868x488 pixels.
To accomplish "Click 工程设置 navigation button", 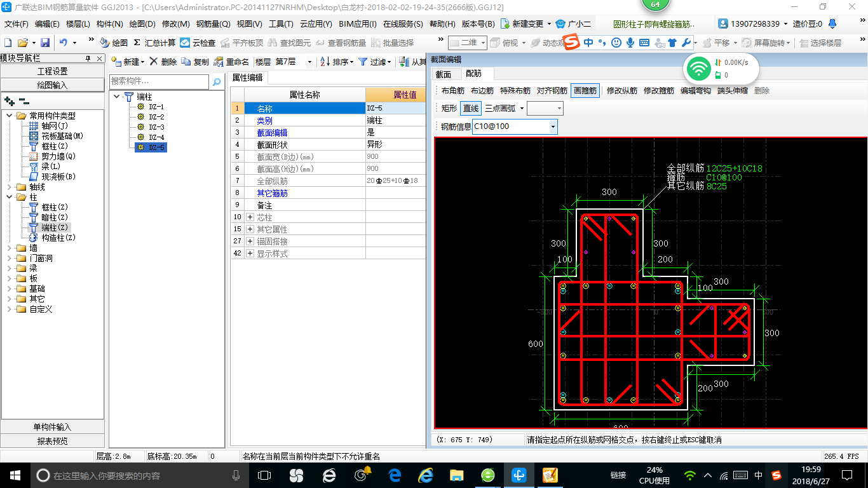I will pyautogui.click(x=52, y=71).
